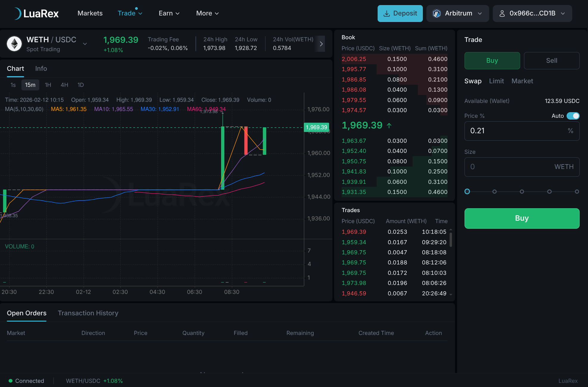Open the Arbitrum network dropdown
The height and width of the screenshot is (387, 588).
(x=458, y=13)
